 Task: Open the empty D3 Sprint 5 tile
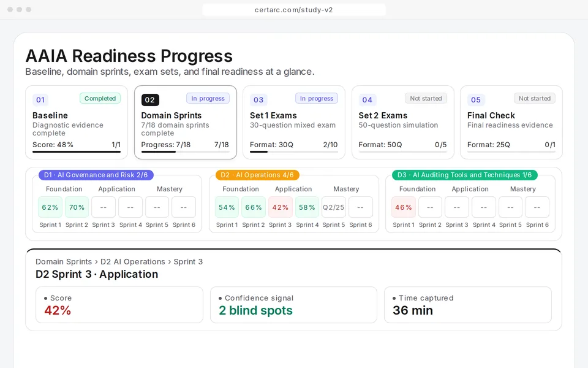510,207
